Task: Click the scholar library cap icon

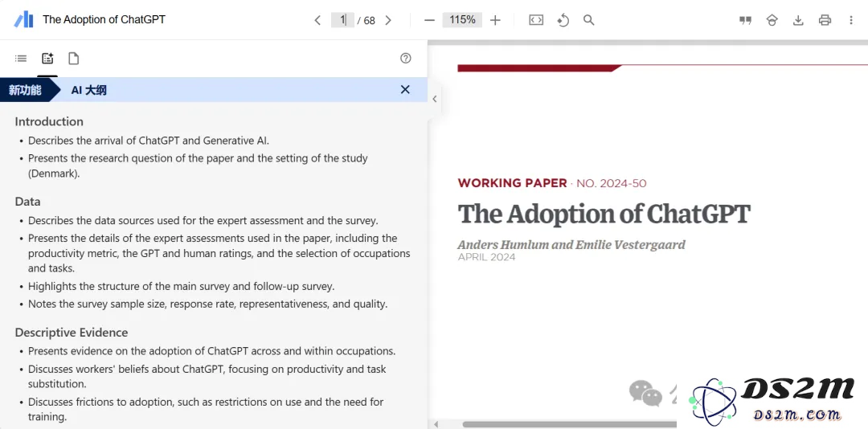Action: coord(772,20)
